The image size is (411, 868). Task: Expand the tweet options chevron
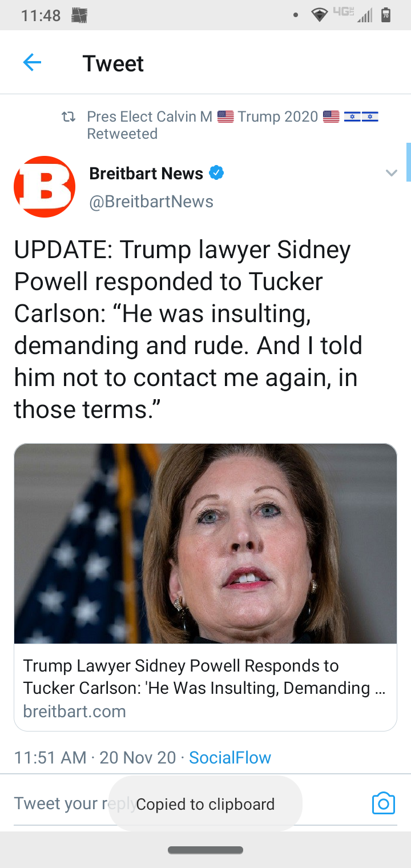pyautogui.click(x=391, y=173)
